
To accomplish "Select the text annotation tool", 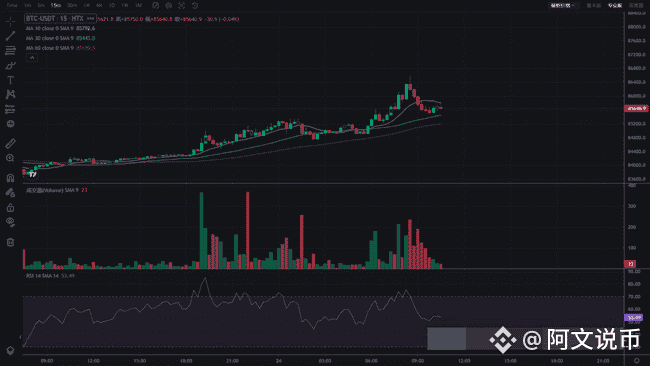I will pos(10,80).
